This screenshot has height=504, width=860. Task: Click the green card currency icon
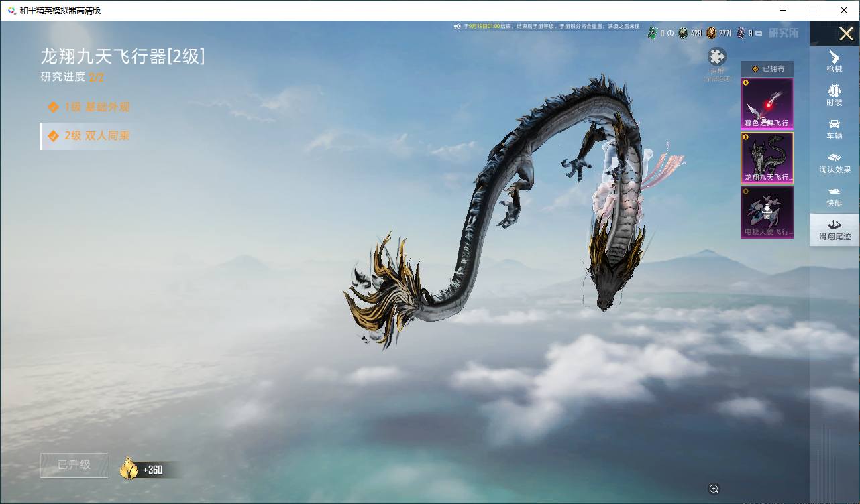tap(652, 33)
